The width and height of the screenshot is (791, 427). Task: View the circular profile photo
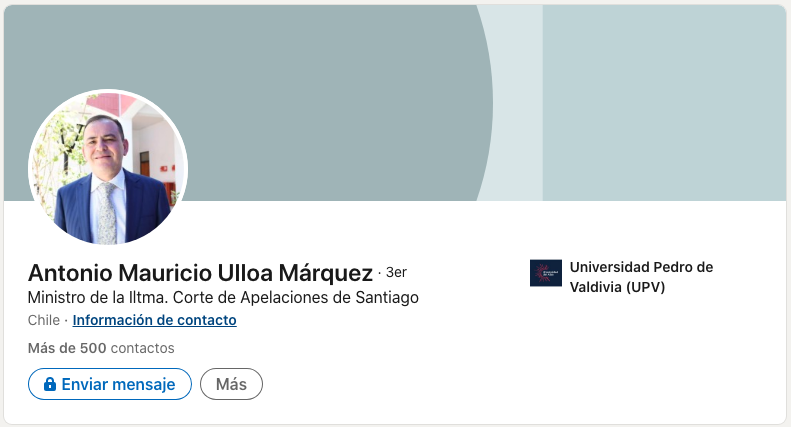[x=108, y=169]
